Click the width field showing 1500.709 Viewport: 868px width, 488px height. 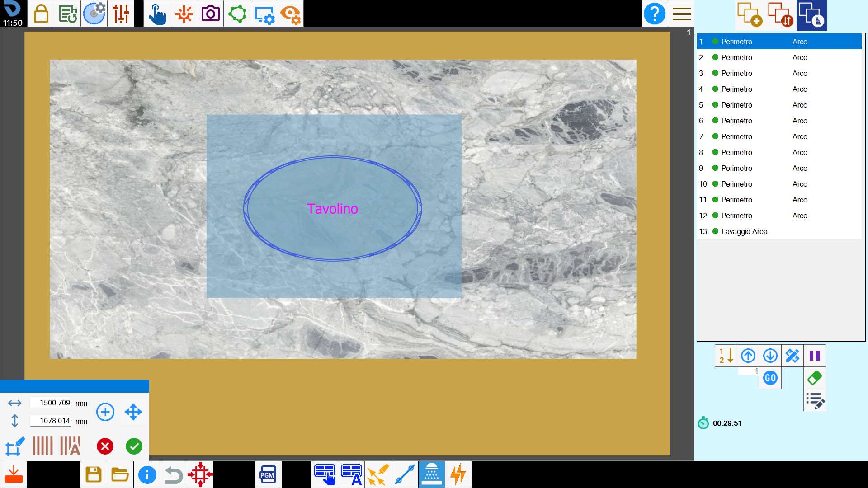pyautogui.click(x=51, y=403)
